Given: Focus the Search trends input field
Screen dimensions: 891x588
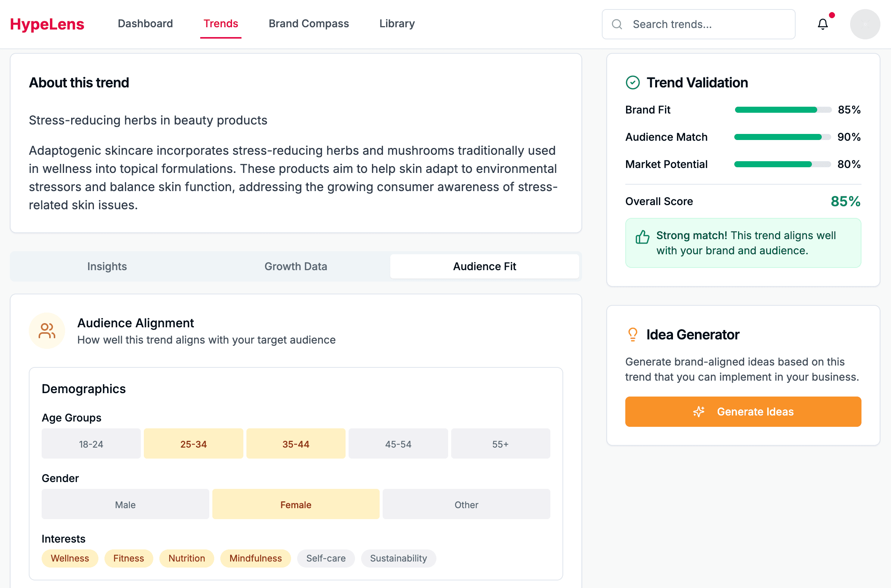Looking at the screenshot, I should pos(698,24).
